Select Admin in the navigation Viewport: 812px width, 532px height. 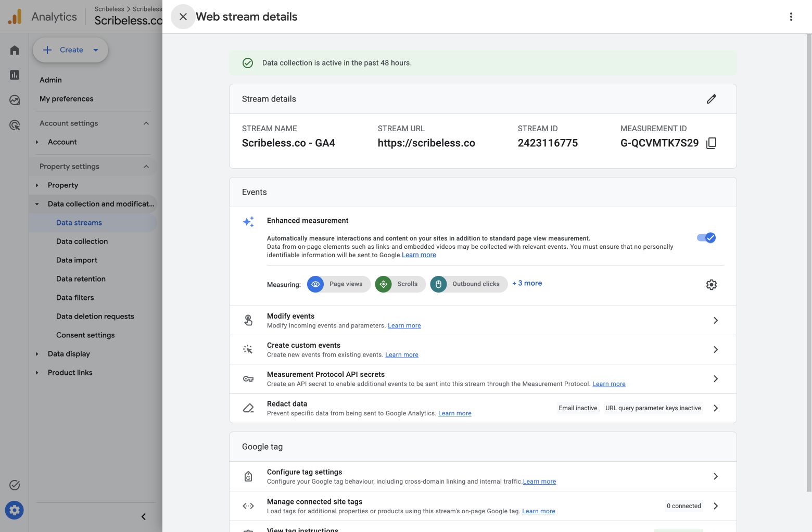[x=50, y=80]
